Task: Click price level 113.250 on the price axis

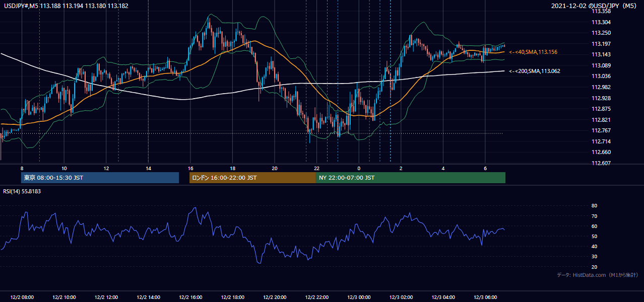Action: (x=601, y=33)
